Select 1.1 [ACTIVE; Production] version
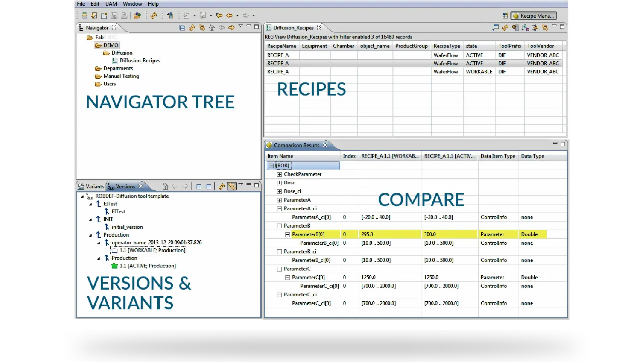 pyautogui.click(x=148, y=266)
